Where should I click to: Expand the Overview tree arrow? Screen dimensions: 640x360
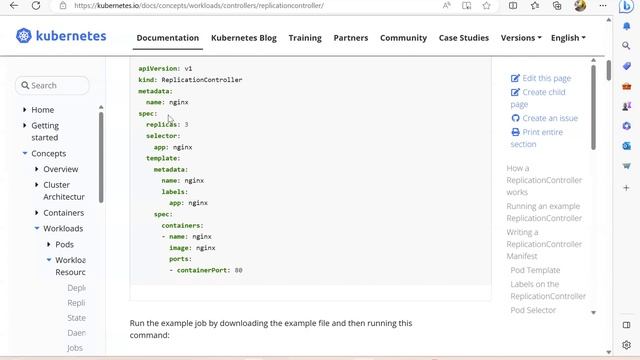click(x=37, y=169)
